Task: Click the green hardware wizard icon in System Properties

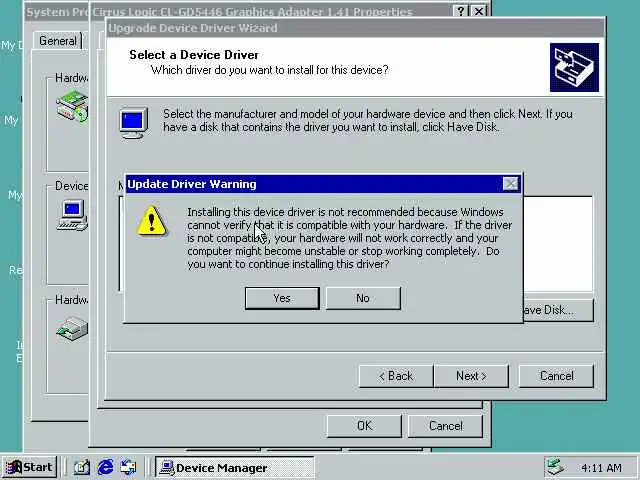Action: pyautogui.click(x=72, y=106)
